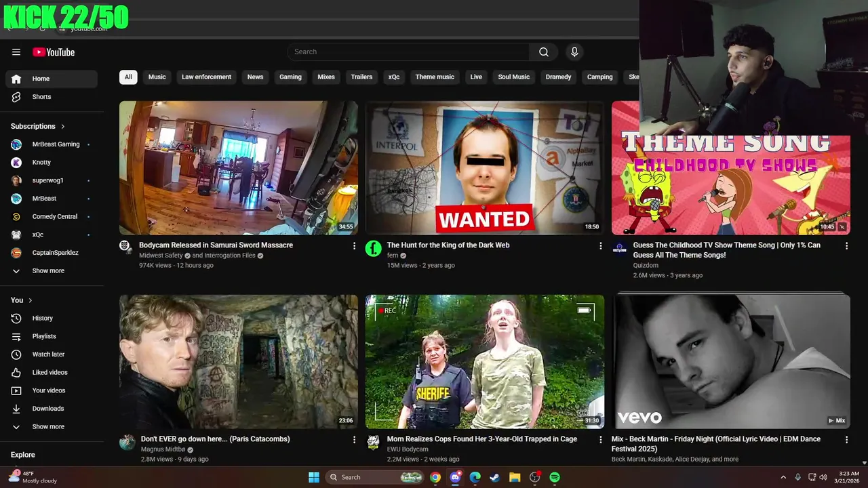Click the Midwest Safety channel avatar
This screenshot has width=868, height=488.
[126, 247]
